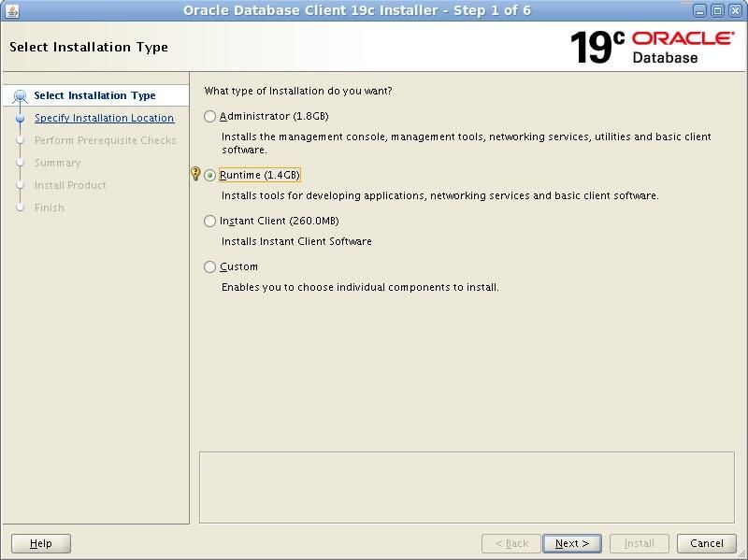
Task: Click the Install Product step
Action: point(70,185)
